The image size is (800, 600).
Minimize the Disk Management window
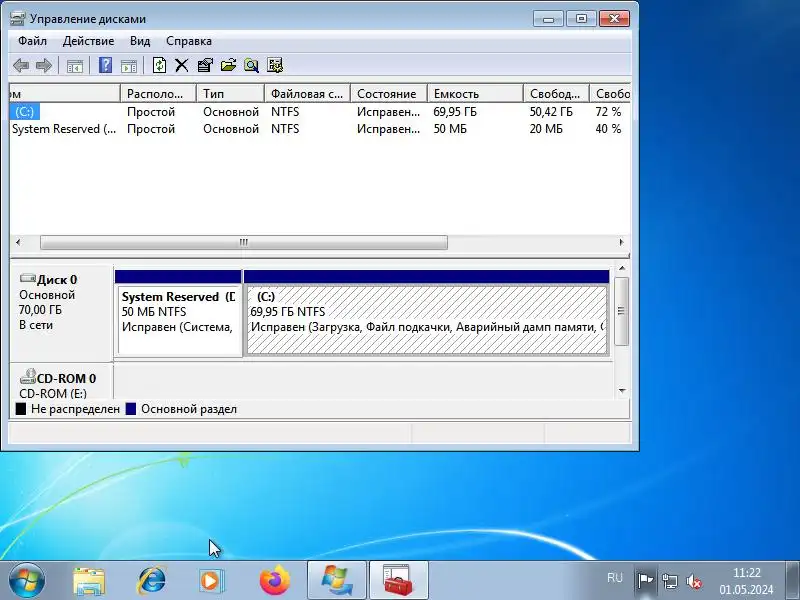tap(548, 19)
